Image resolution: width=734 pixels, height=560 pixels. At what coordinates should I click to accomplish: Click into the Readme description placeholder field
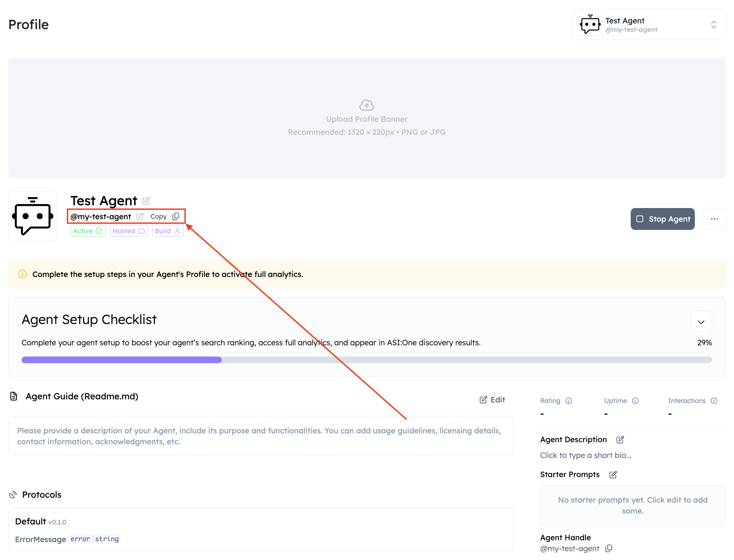[x=261, y=436]
